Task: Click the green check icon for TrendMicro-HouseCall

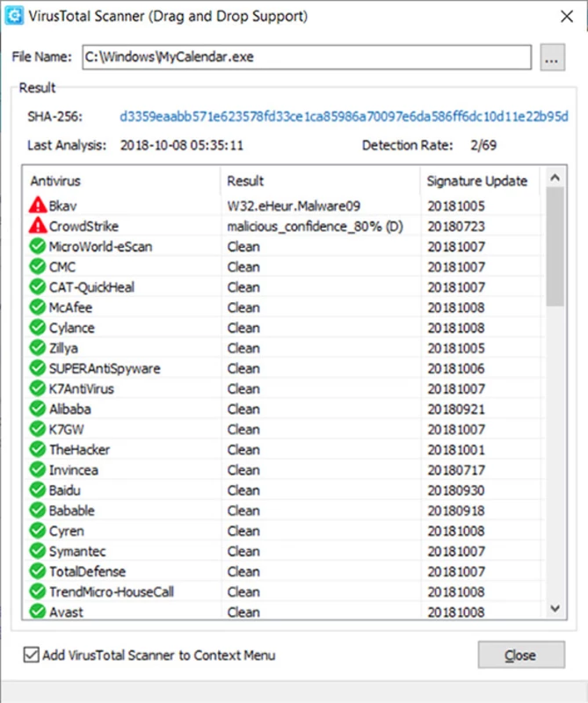Action: 38,591
